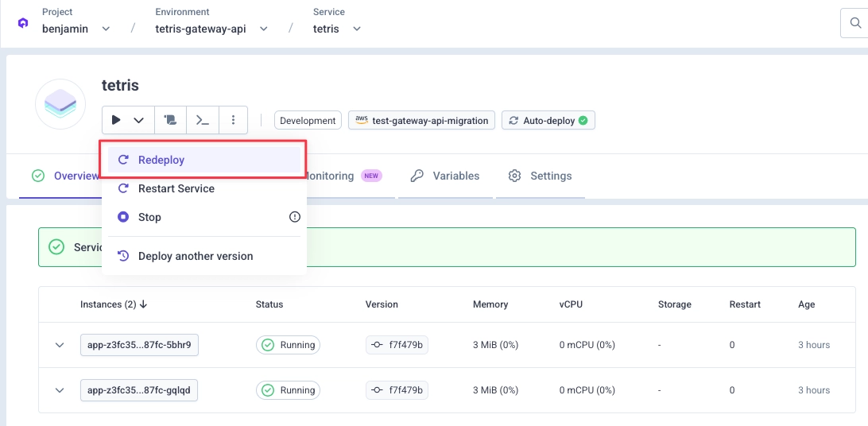Viewport: 868px width, 426px height.
Task: Click the Qovery logo icon
Action: (23, 23)
